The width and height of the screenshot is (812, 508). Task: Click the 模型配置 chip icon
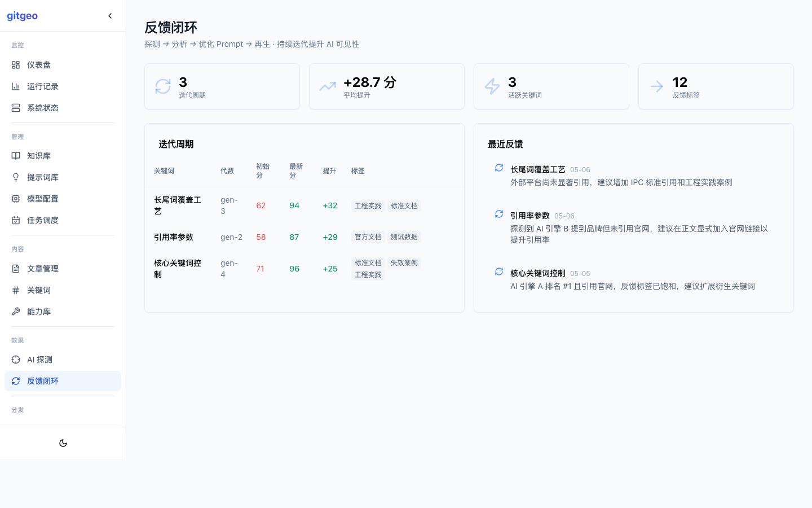click(16, 199)
